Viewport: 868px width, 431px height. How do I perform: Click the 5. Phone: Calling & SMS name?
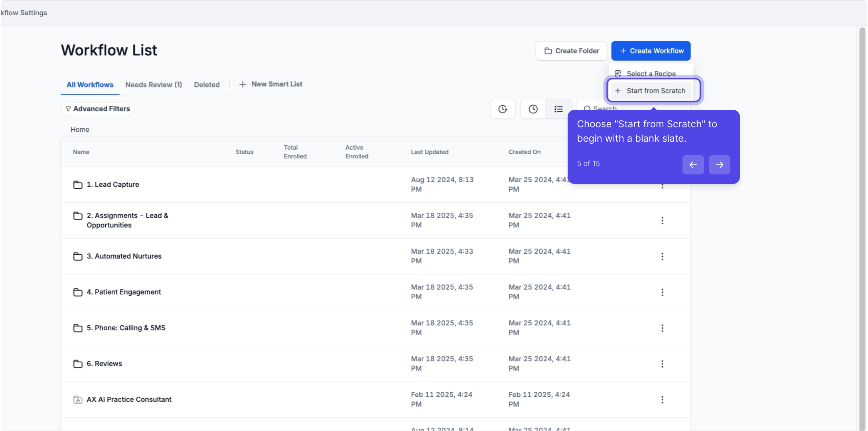[x=126, y=328]
